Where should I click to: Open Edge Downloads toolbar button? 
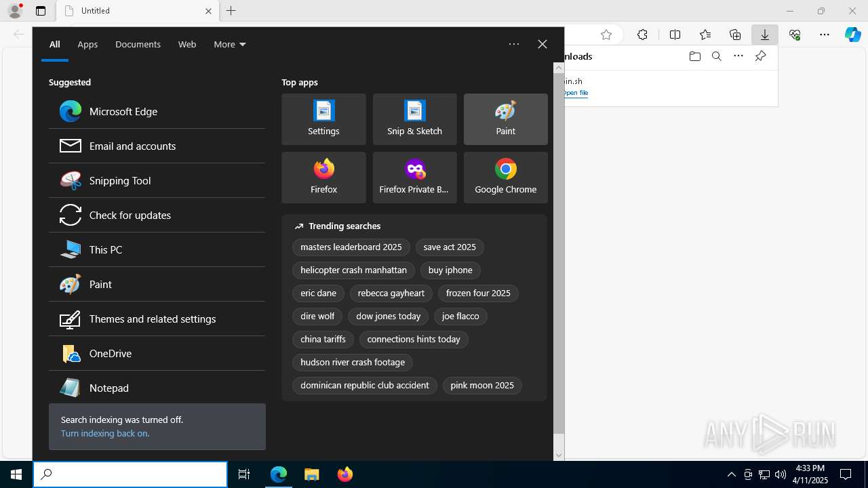point(764,35)
